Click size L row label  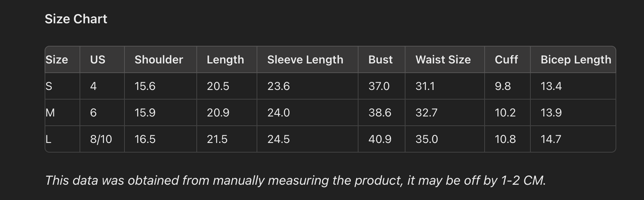coord(49,139)
